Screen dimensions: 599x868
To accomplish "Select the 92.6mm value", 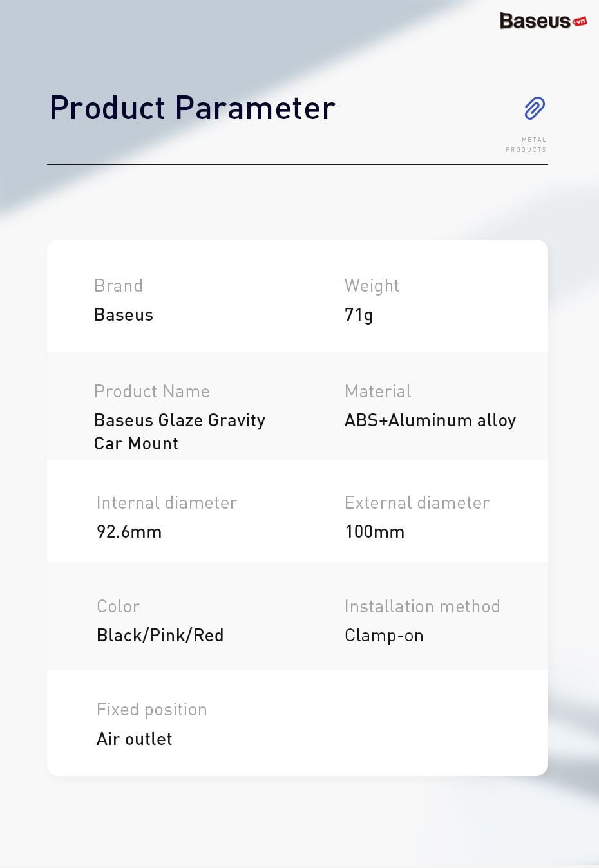I will [129, 532].
